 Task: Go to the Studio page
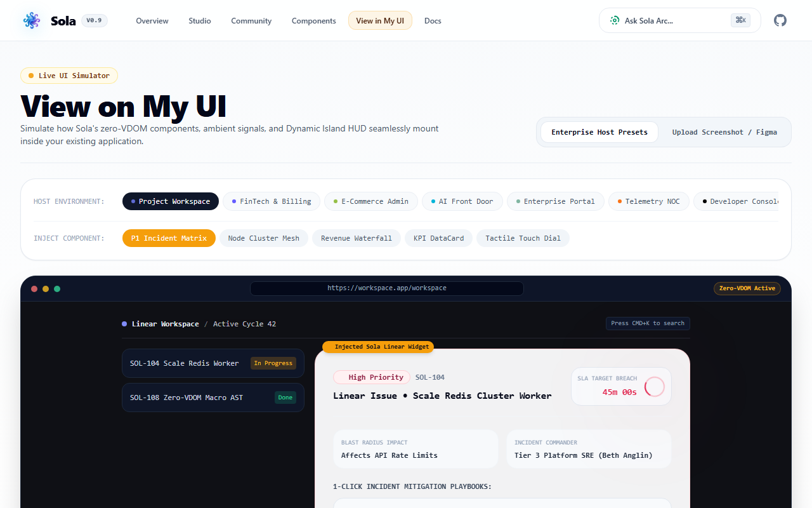(200, 20)
